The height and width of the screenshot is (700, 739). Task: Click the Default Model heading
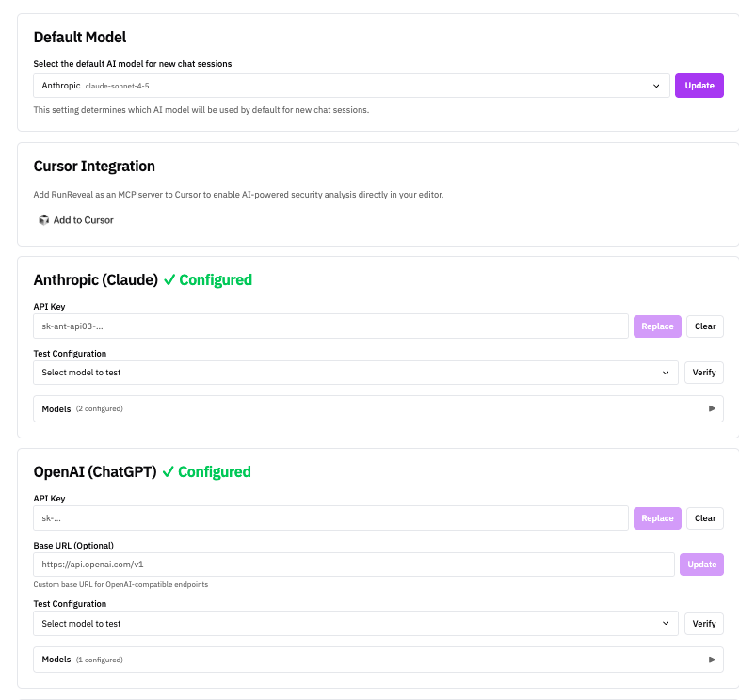tap(80, 38)
